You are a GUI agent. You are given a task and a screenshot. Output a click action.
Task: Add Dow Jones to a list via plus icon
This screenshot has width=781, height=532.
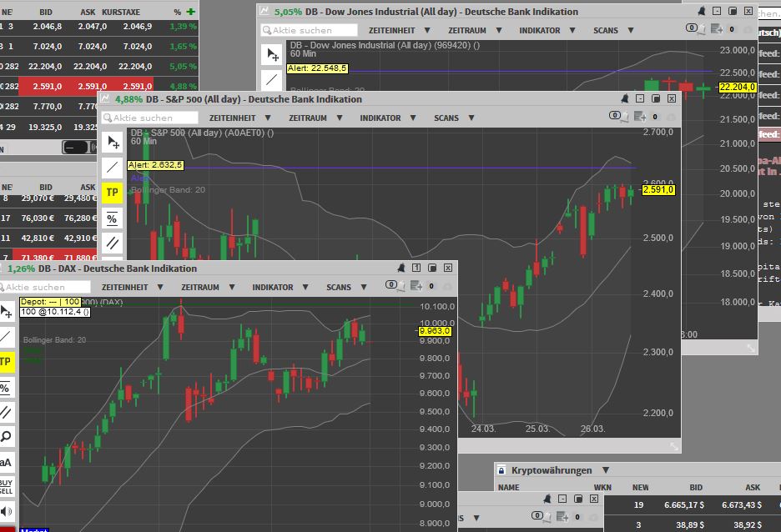tap(717, 29)
